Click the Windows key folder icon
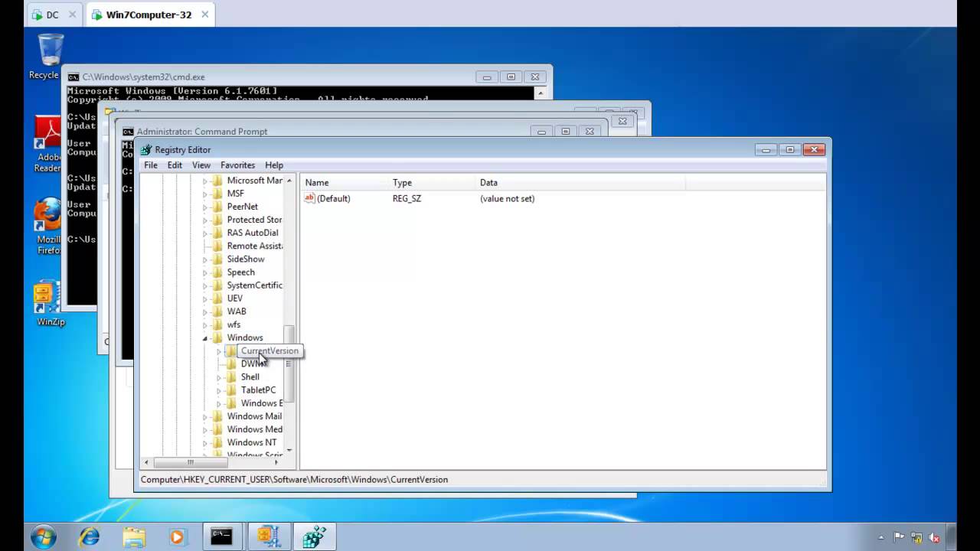The width and height of the screenshot is (980, 551). pyautogui.click(x=217, y=338)
